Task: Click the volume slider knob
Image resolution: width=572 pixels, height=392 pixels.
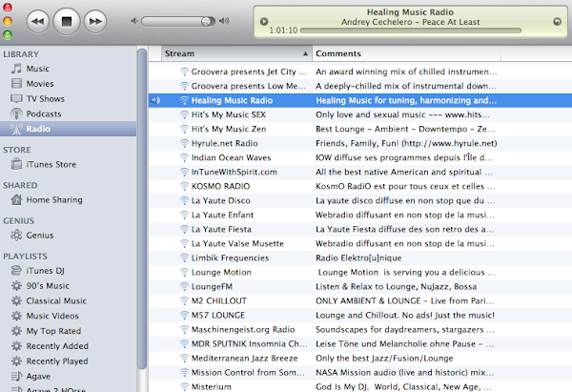Action: [207, 22]
